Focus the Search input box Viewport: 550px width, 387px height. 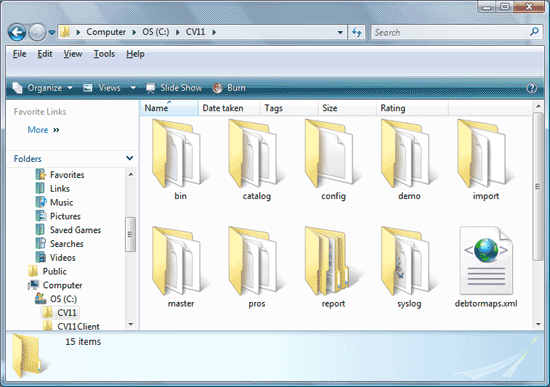(450, 32)
